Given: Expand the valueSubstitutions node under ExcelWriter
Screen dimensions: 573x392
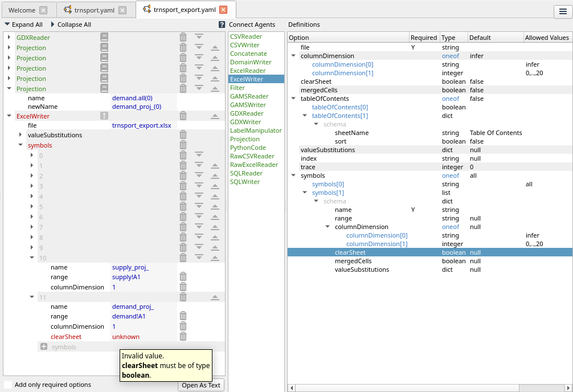Looking at the screenshot, I should [21, 135].
